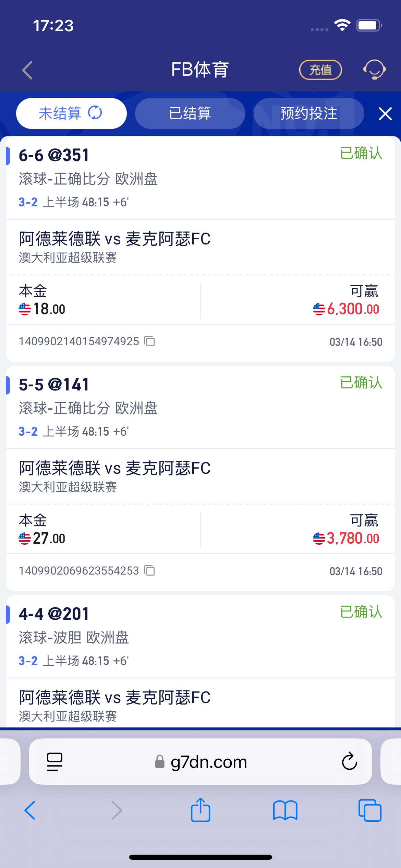Viewport: 401px width, 868px height.
Task: Select the 未结算 unsettled tab
Action: 71,113
